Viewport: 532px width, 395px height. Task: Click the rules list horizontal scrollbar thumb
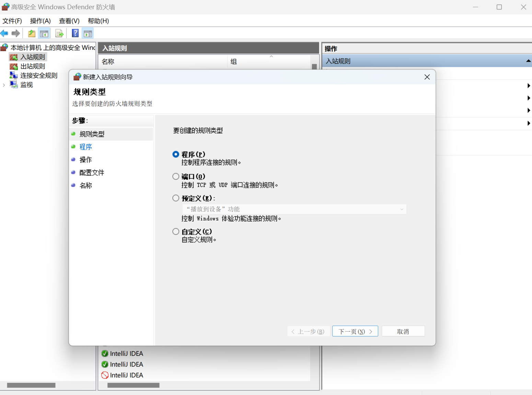[134, 385]
